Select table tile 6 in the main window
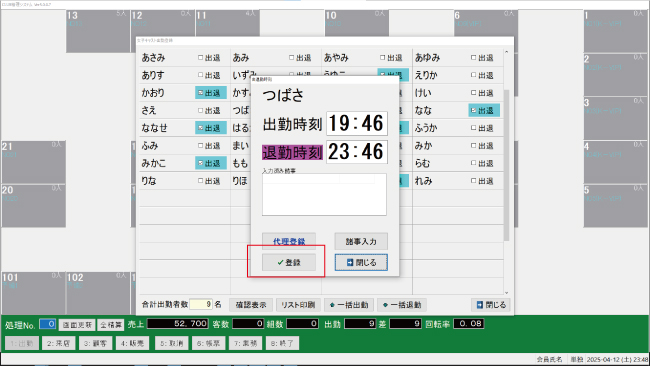Screen dimensions: 650x366 click(486, 23)
